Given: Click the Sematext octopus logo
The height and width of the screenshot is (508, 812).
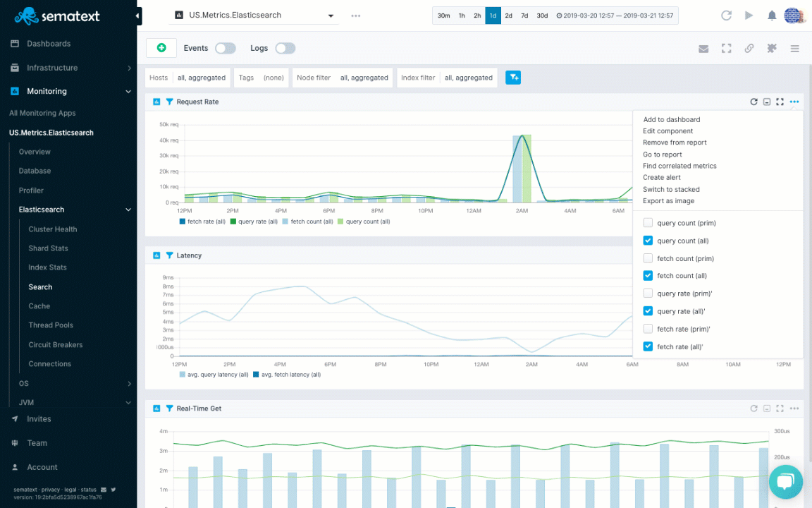Looking at the screenshot, I should tap(26, 16).
